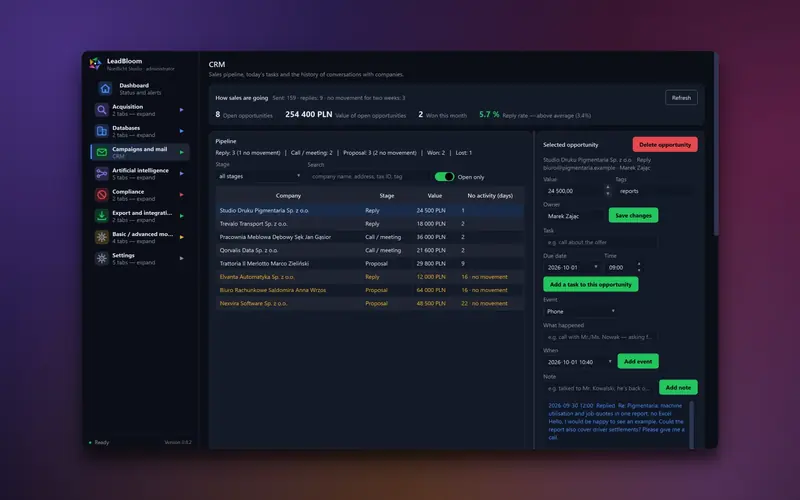Open the Due date dropdown
800x500 pixels.
571,267
